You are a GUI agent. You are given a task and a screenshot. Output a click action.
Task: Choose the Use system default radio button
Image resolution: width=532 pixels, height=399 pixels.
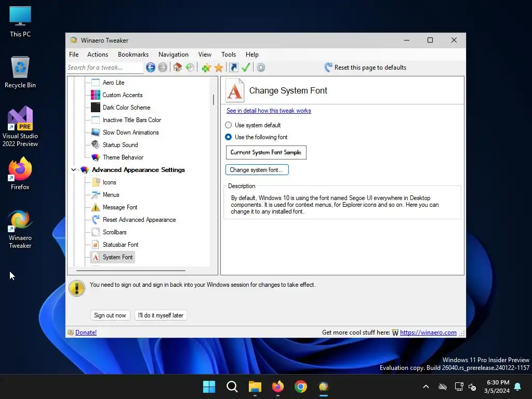229,125
